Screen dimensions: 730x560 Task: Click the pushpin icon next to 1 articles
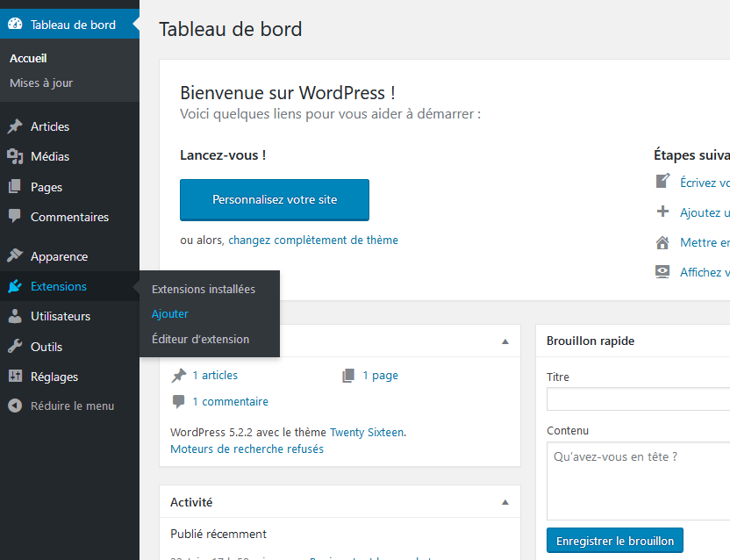tap(179, 376)
